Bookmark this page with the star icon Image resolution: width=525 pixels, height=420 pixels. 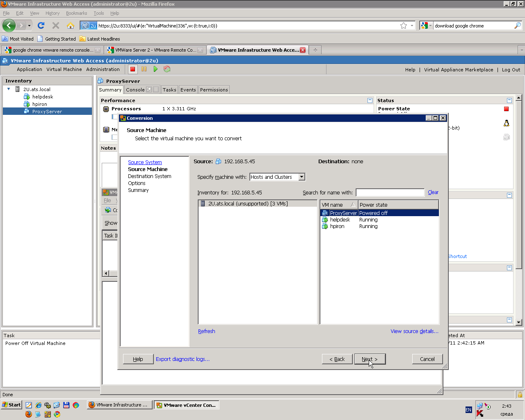pos(404,25)
